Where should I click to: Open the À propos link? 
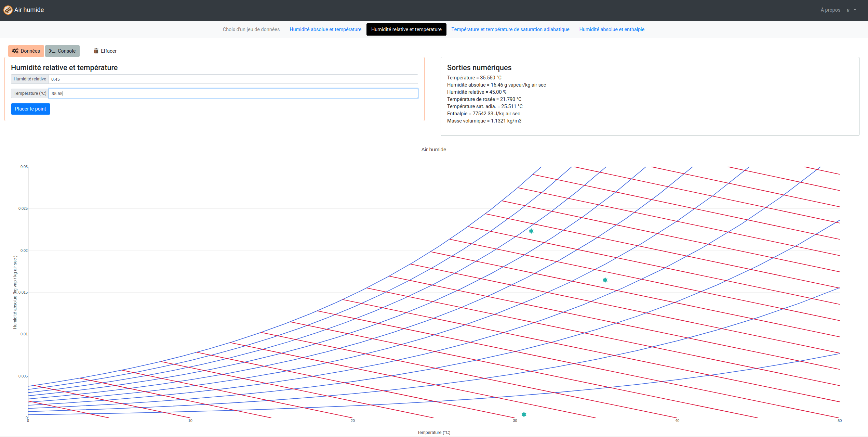(830, 10)
